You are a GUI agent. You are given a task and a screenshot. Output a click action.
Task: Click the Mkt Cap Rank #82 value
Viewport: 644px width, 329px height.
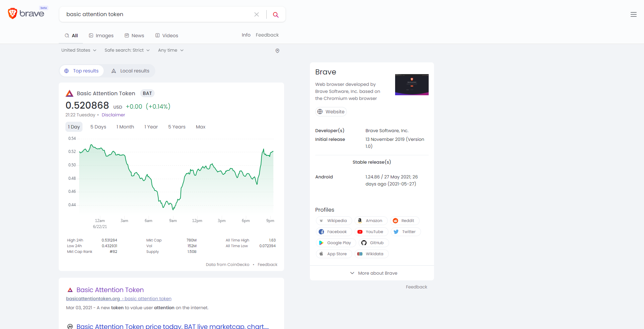113,252
